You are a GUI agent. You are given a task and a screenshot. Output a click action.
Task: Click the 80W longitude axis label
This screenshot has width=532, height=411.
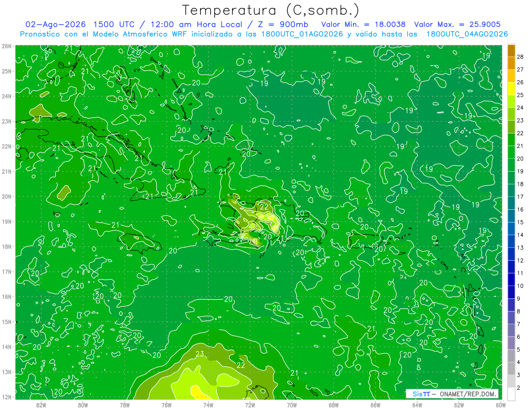83,404
